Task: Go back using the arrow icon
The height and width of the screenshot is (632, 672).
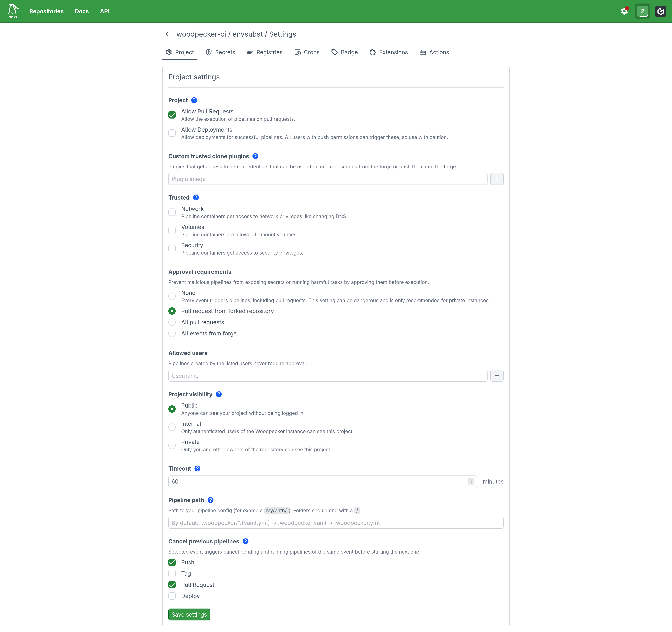Action: [x=168, y=34]
